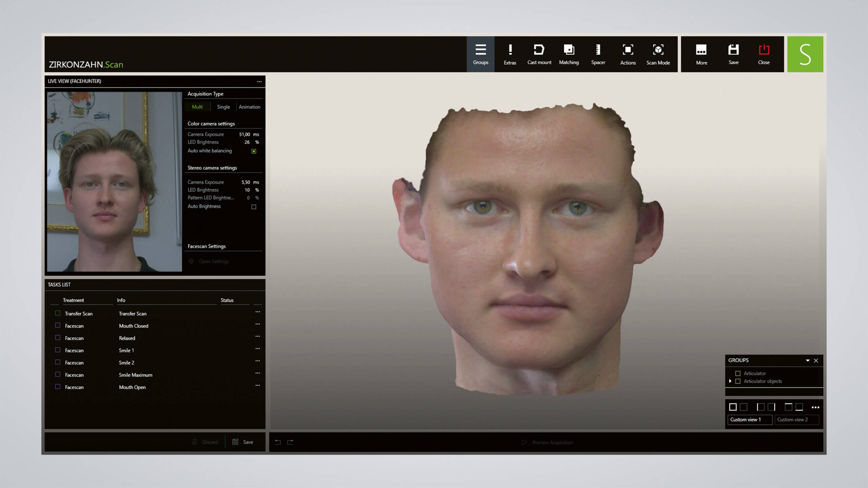Tick the Mouth Open Facescan checkbox
The image size is (868, 488).
tap(58, 386)
